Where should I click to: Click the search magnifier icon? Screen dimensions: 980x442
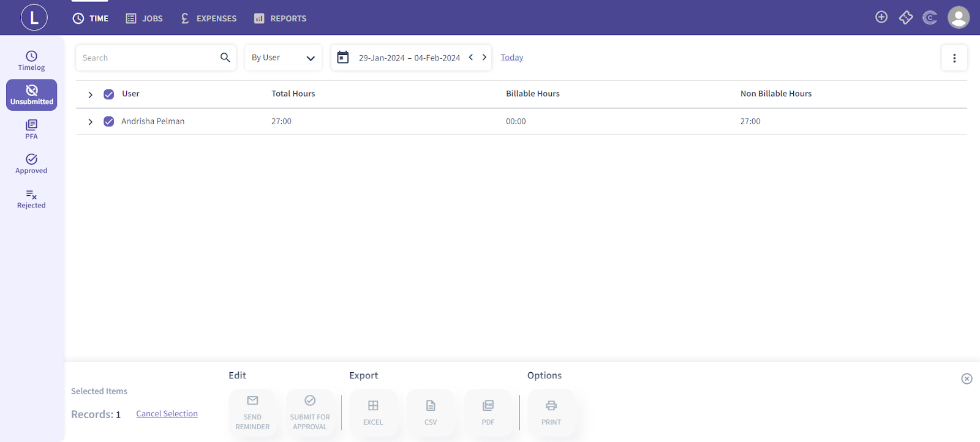pyautogui.click(x=225, y=58)
